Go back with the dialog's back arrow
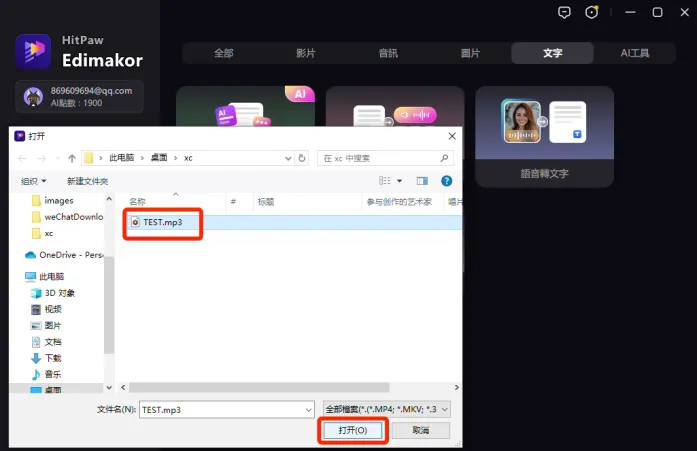Viewport: 697px width, 451px height. 22,158
